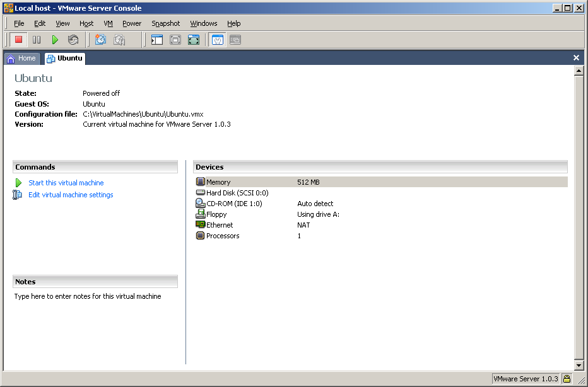The height and width of the screenshot is (387, 588).
Task: Click the scrollbar down arrow
Action: pos(579,365)
